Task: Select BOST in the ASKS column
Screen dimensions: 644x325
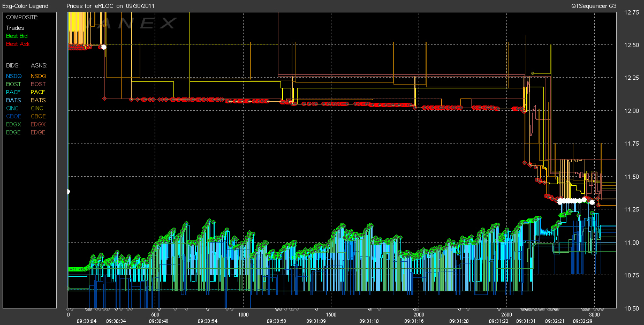Action: 39,84
